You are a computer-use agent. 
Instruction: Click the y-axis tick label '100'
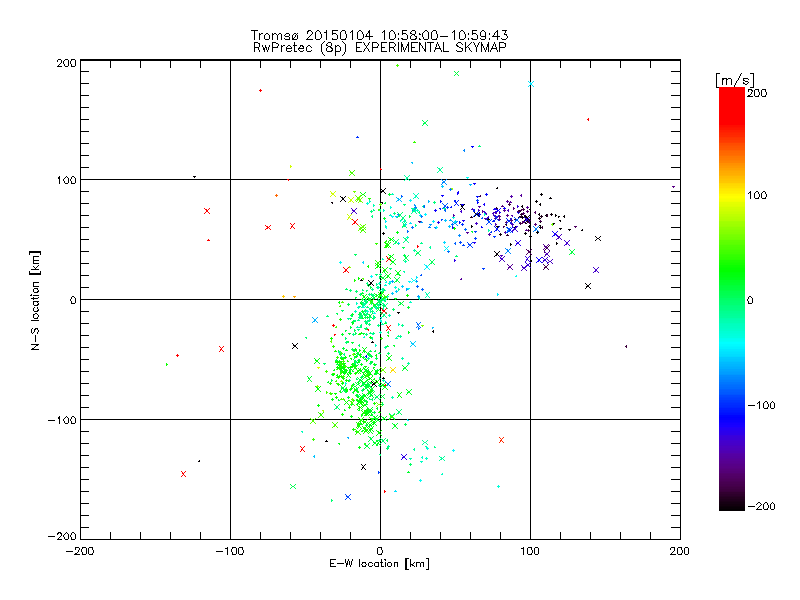tap(66, 181)
